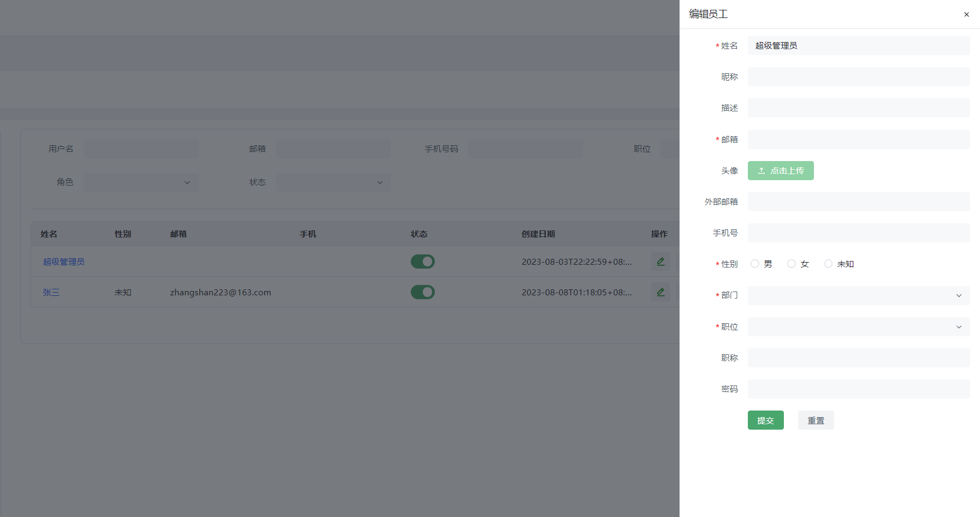
Task: Click the 2023-08-08T01:18:05 creation date cell
Action: tap(577, 292)
